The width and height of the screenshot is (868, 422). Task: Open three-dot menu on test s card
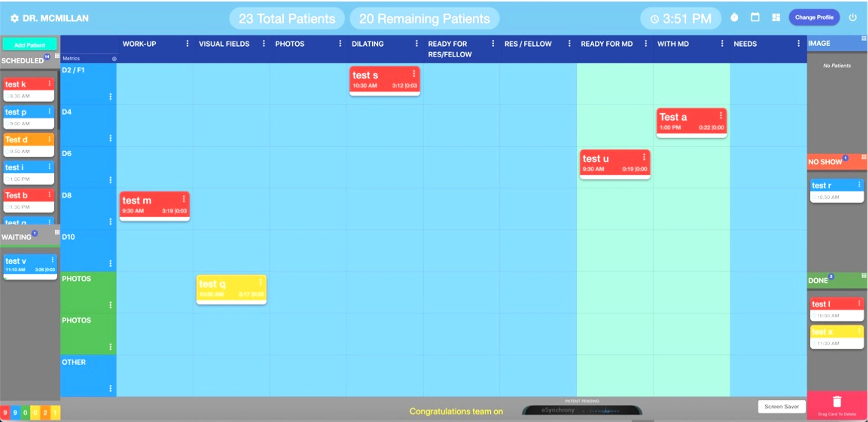coord(414,74)
